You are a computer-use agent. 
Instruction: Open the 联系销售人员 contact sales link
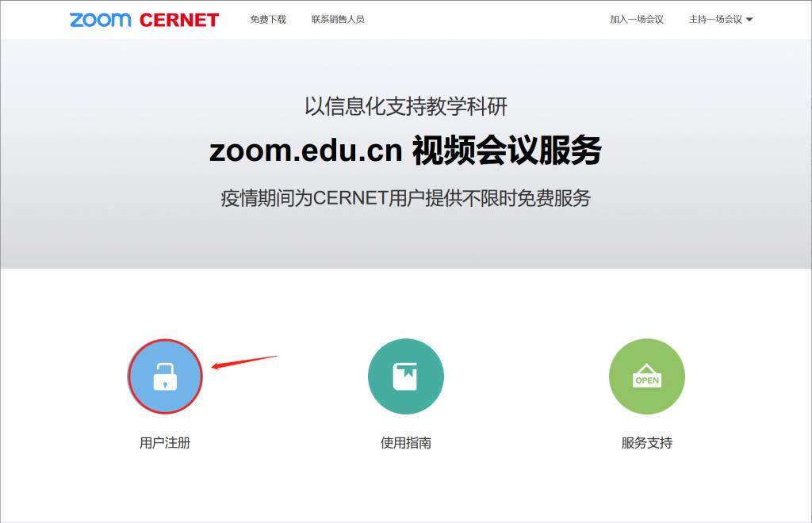click(338, 20)
